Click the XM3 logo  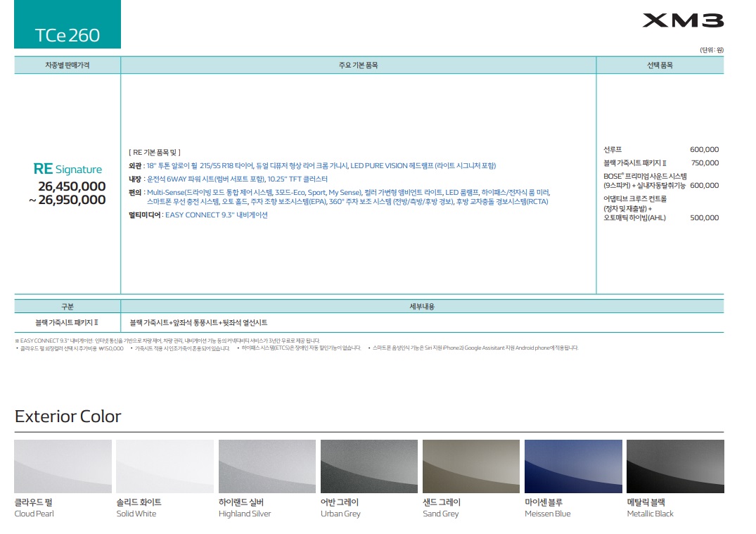tap(683, 20)
